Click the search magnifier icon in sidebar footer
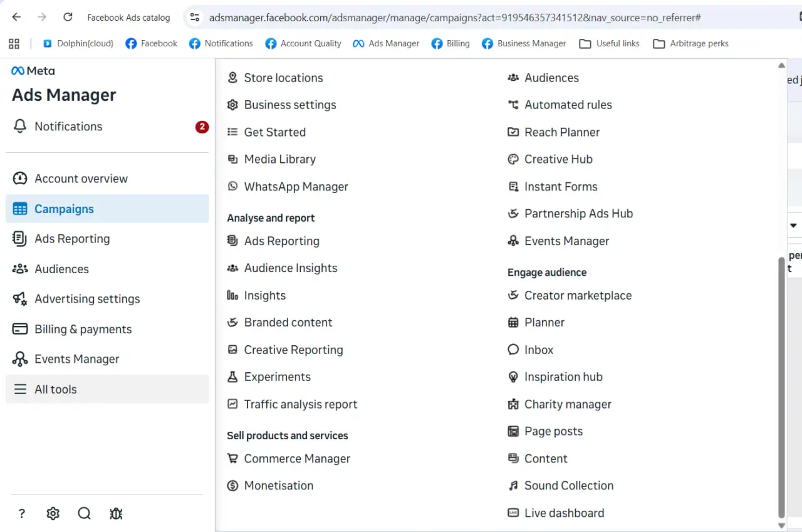Image resolution: width=802 pixels, height=532 pixels. (85, 514)
